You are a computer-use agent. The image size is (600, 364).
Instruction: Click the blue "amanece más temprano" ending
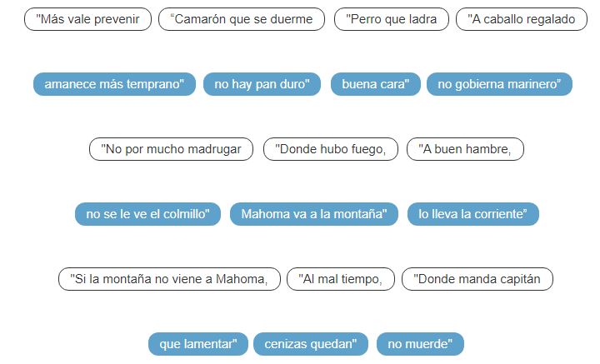(114, 84)
